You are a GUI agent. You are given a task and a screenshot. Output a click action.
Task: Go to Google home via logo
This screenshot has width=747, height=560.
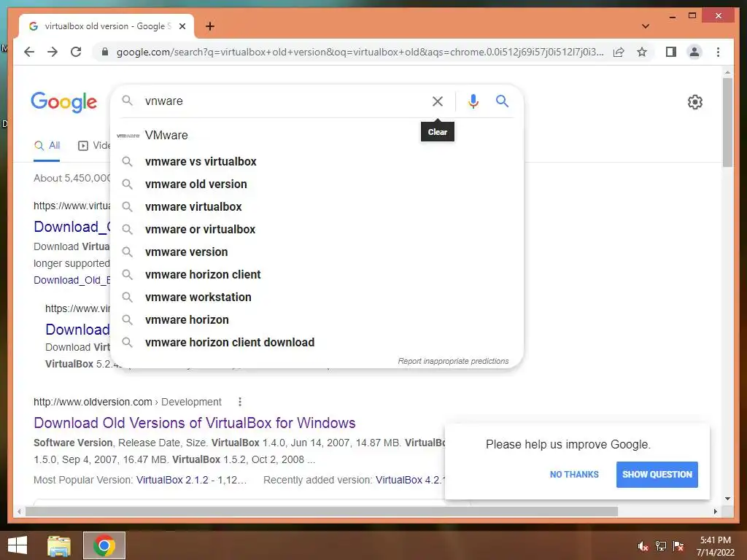point(64,102)
